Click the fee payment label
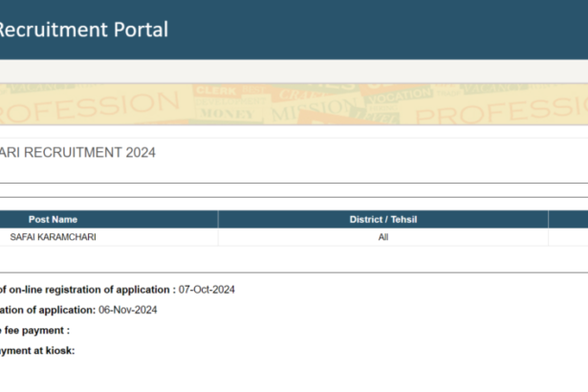Screen dimensions: 588x392 [34, 331]
